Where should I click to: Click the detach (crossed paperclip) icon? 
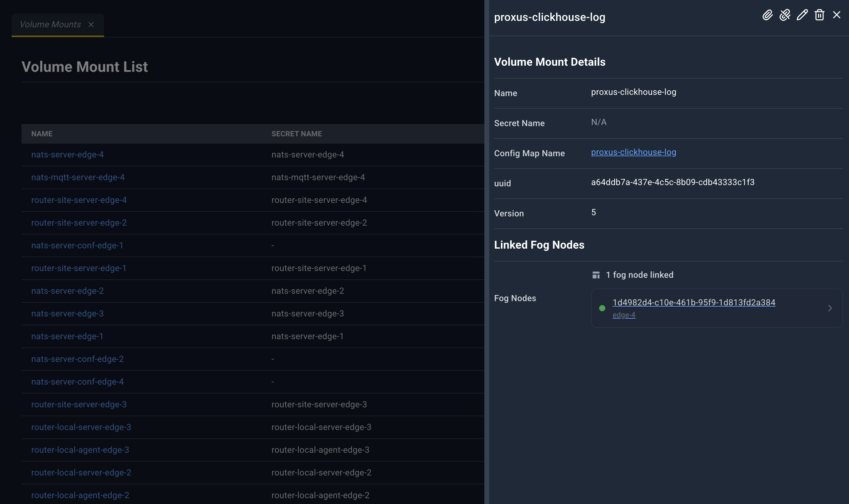785,15
